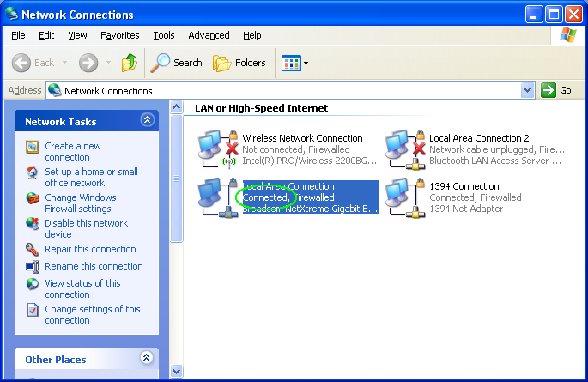Open the Wireless Network Connection icon
The image size is (588, 382).
point(215,149)
